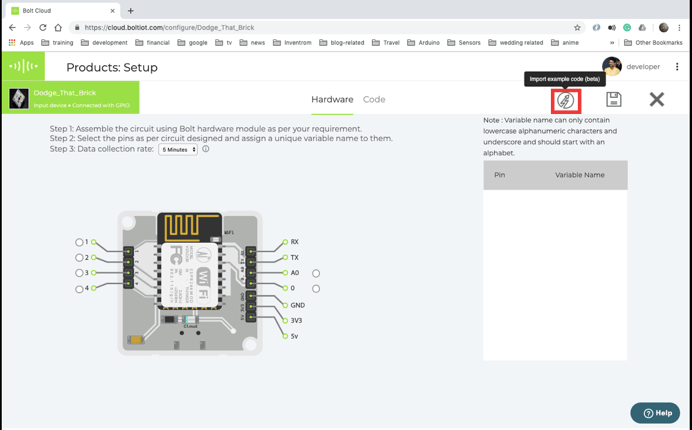Click the Variable Name column header
The height and width of the screenshot is (430, 692).
click(579, 175)
